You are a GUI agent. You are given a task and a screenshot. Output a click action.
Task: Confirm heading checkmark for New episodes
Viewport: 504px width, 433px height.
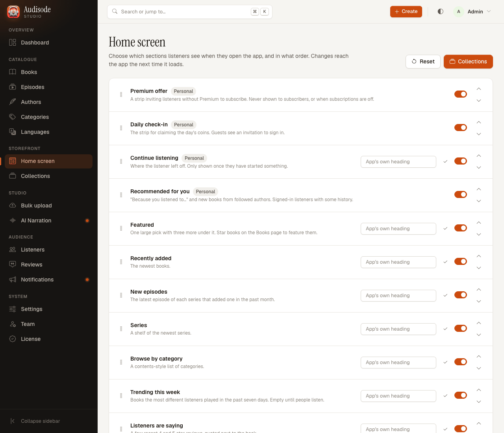445,295
